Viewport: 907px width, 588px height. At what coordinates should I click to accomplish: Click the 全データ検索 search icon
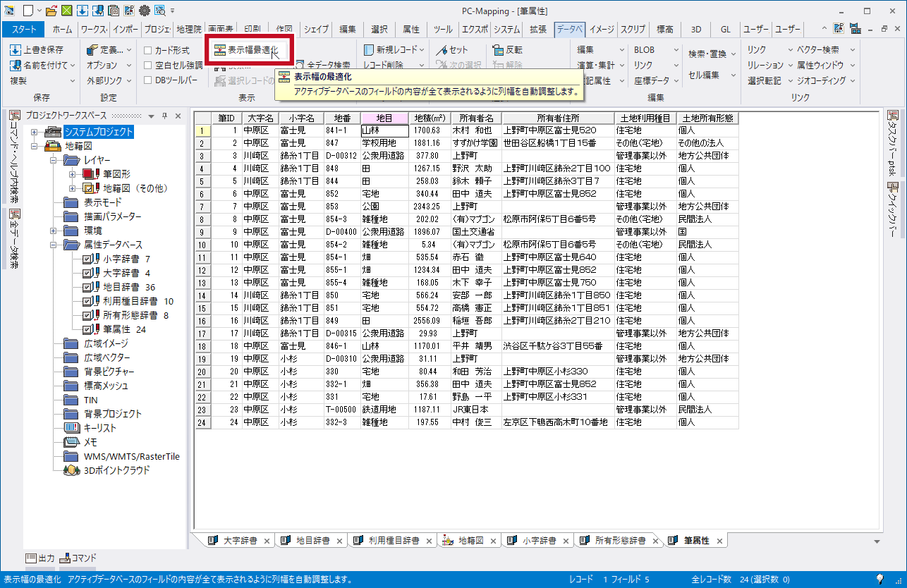[300, 65]
